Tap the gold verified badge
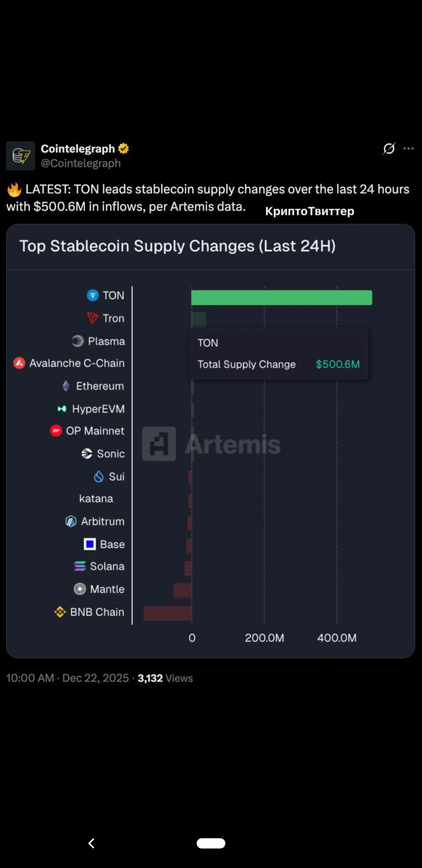The height and width of the screenshot is (868, 422). (x=124, y=149)
